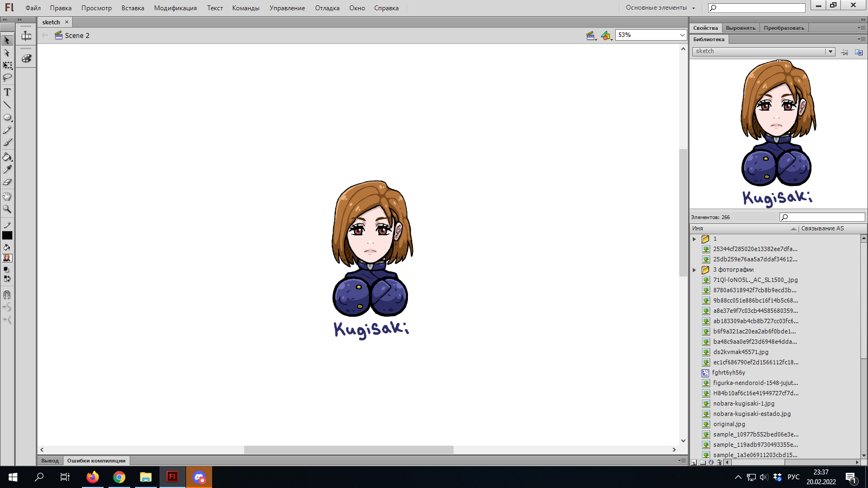868x488 pixels.
Task: Open the Edit Scene clapper dropdown
Action: [x=591, y=35]
